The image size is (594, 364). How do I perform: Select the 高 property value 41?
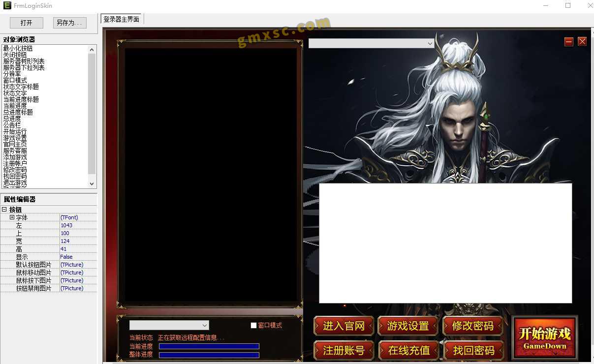pyautogui.click(x=78, y=249)
